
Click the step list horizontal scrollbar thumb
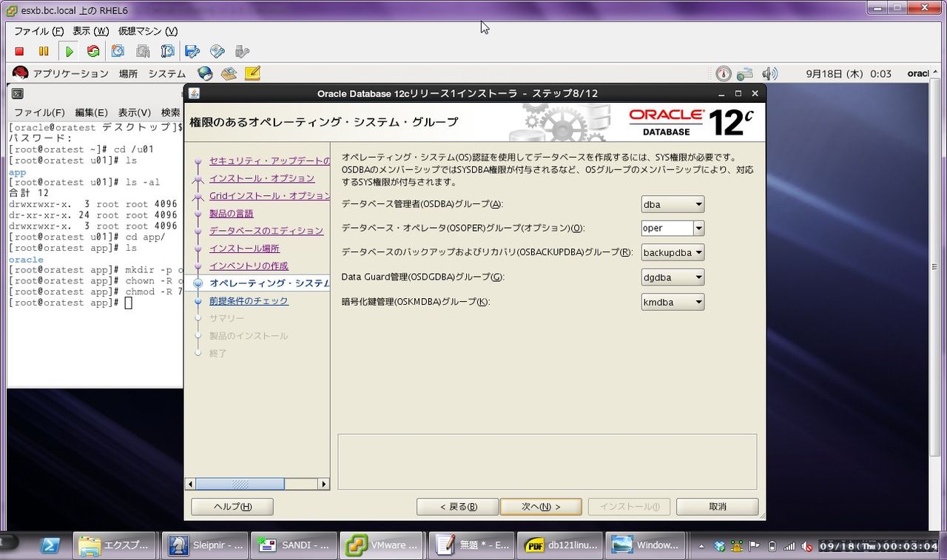(x=240, y=484)
